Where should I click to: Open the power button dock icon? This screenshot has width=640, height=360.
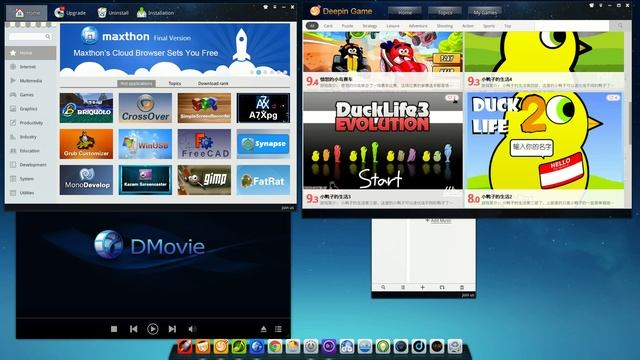[311, 347]
